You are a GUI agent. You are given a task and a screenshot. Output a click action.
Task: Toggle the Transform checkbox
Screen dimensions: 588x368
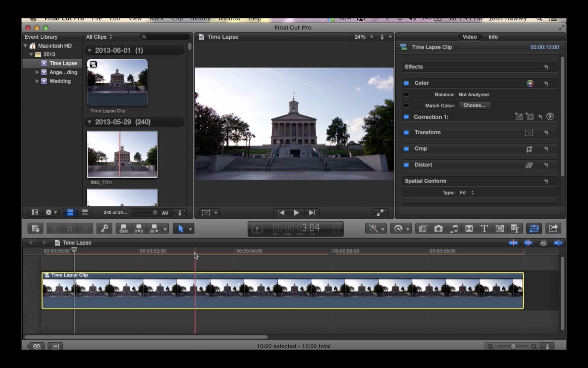point(406,132)
